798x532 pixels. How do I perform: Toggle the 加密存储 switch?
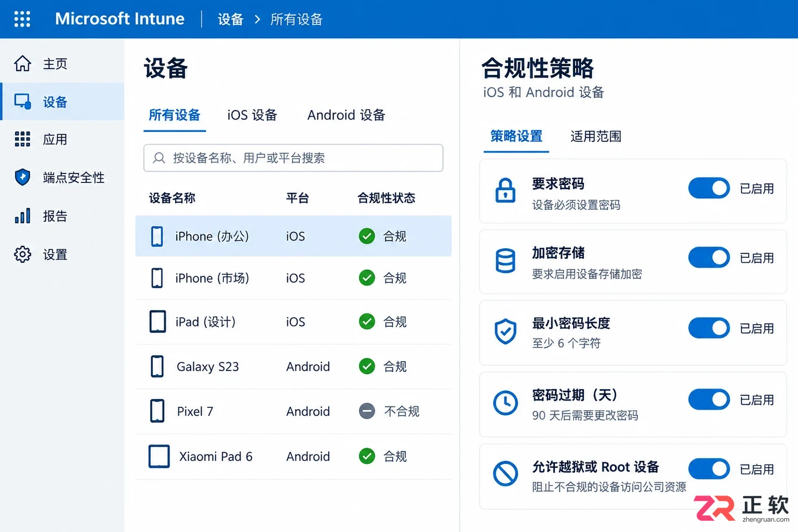pos(709,258)
